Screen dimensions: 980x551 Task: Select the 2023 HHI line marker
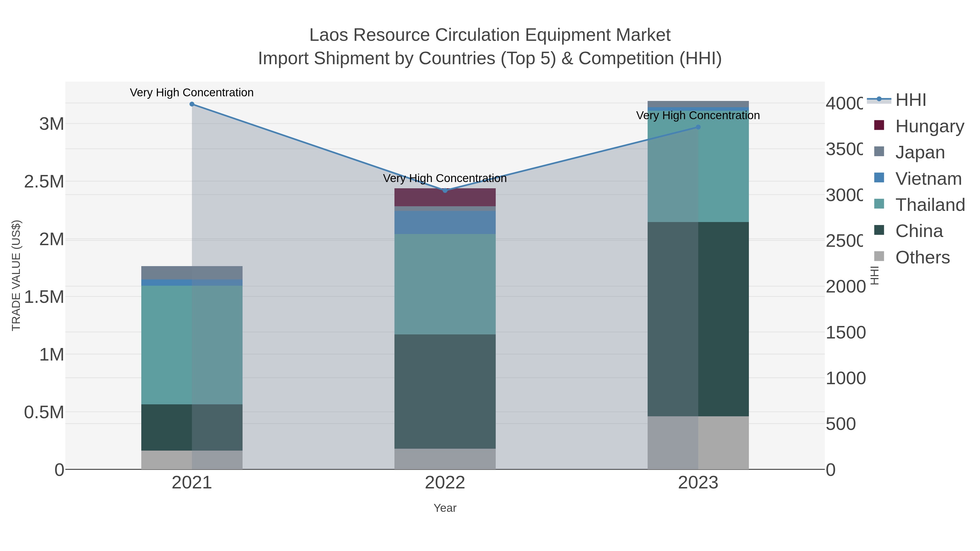[698, 127]
